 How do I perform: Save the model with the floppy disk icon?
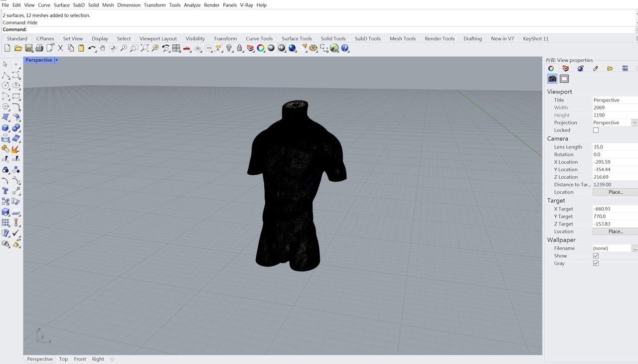28,48
